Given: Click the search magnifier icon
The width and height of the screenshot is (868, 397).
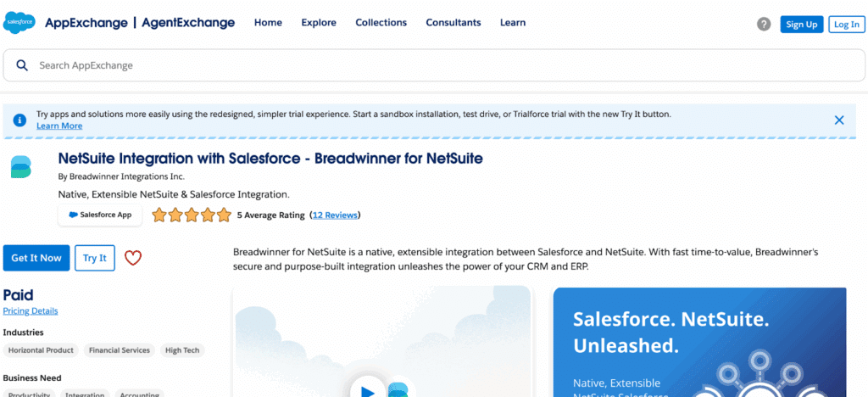Looking at the screenshot, I should click(x=22, y=65).
